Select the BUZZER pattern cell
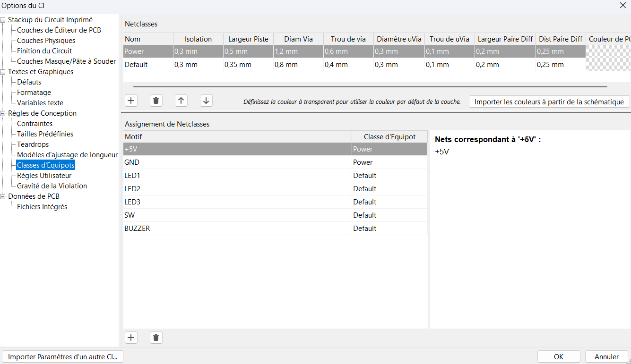This screenshot has height=364, width=631. tap(237, 229)
